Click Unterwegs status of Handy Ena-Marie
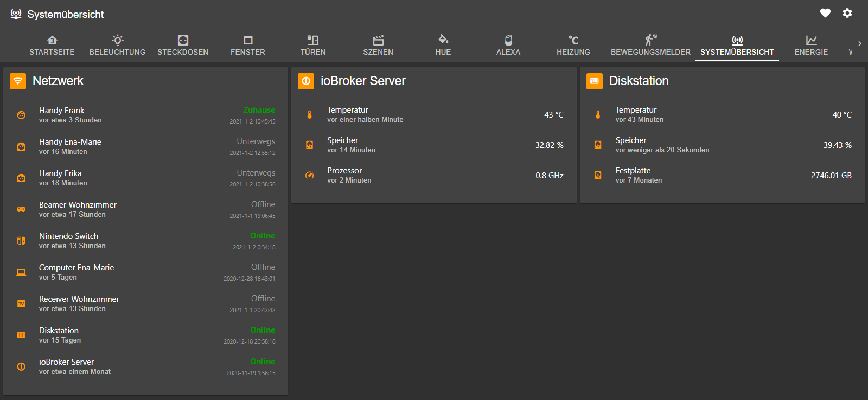This screenshot has width=868, height=400. coord(256,141)
